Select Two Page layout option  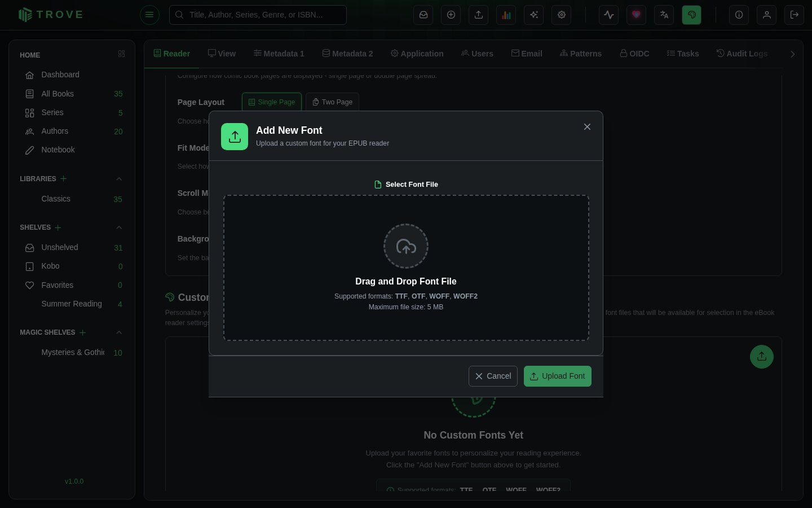point(332,102)
